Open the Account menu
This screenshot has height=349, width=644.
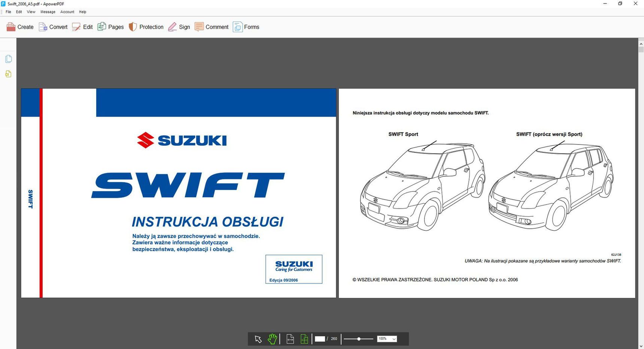tap(67, 12)
